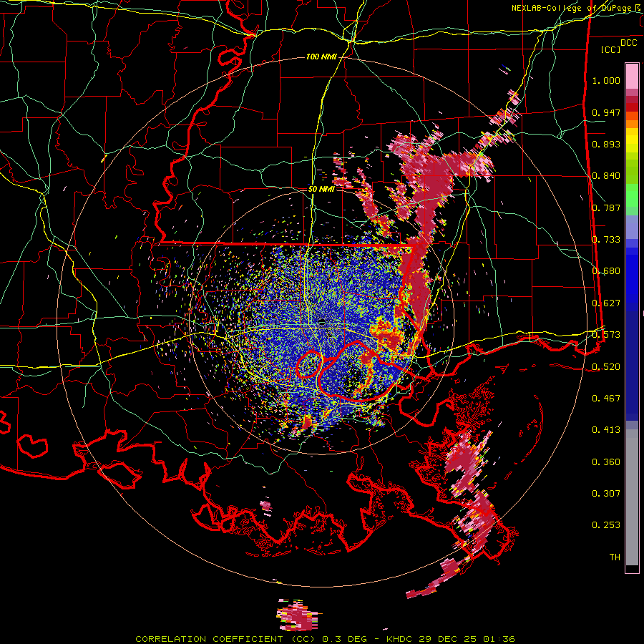Pick the gray color bar segment
Screen dimensions: 644x644
coord(632,497)
